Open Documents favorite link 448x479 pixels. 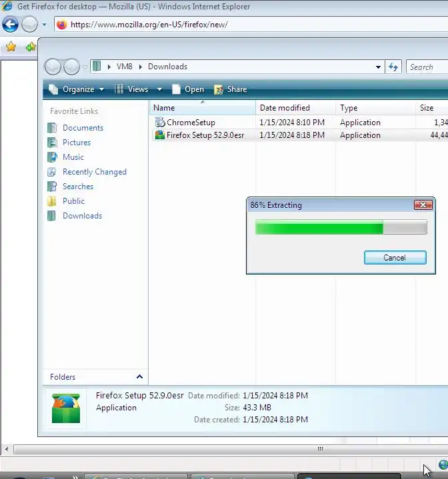(x=83, y=128)
